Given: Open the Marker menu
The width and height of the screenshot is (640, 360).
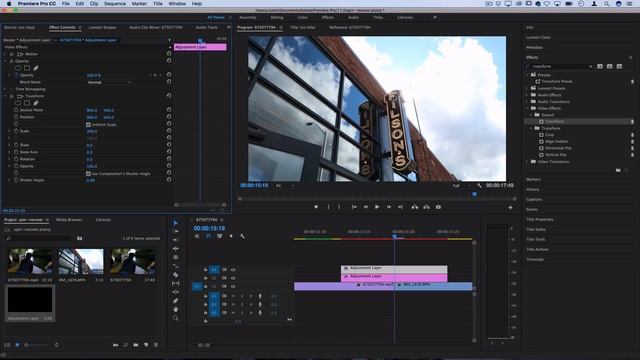Looking at the screenshot, I should click(x=139, y=4).
